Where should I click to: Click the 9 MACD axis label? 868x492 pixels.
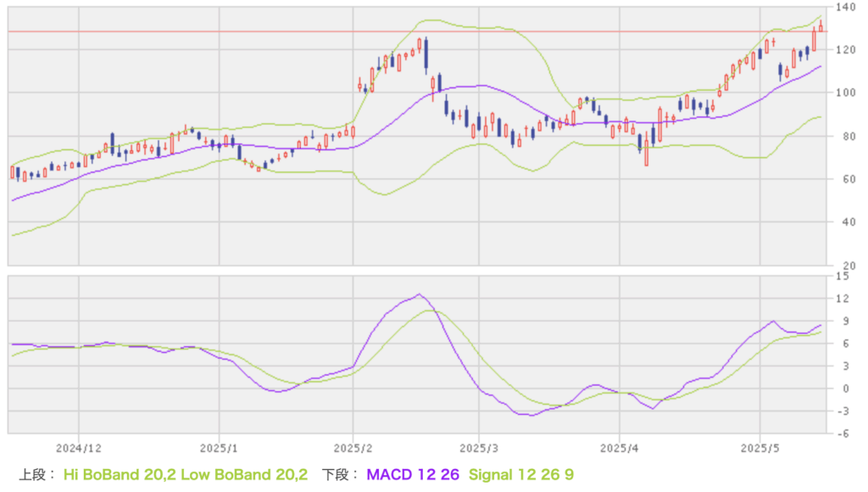[846, 321]
